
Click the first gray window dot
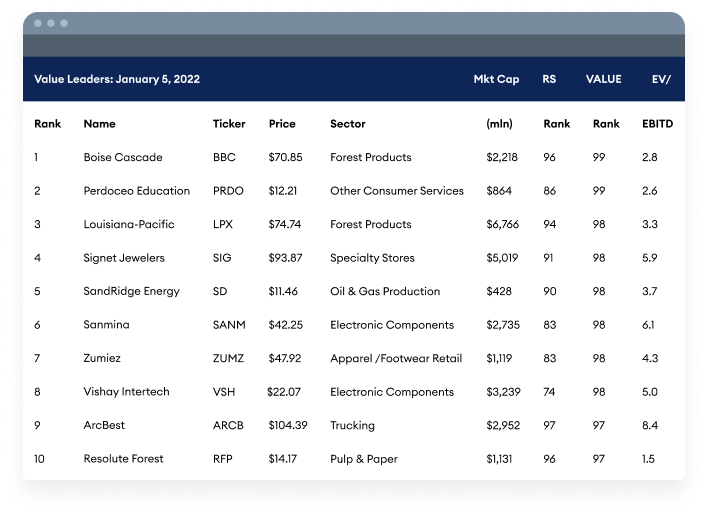pyautogui.click(x=38, y=23)
